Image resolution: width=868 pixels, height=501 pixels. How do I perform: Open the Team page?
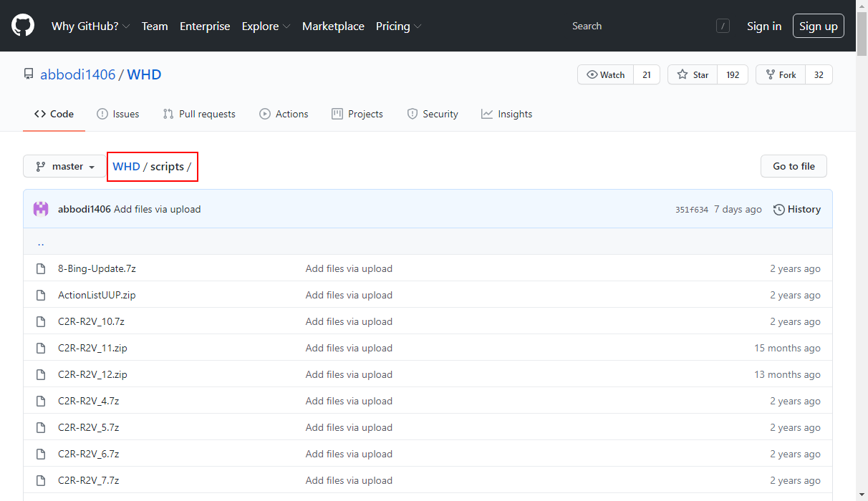[x=155, y=26]
